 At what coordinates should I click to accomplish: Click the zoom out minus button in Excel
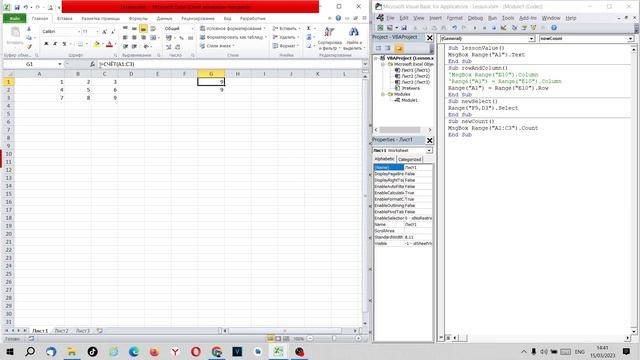[310, 338]
